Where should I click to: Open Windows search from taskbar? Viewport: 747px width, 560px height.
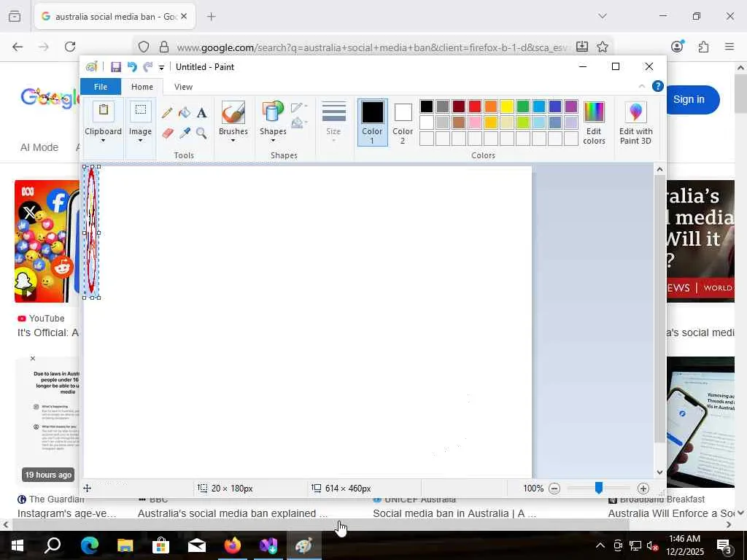tap(53, 545)
